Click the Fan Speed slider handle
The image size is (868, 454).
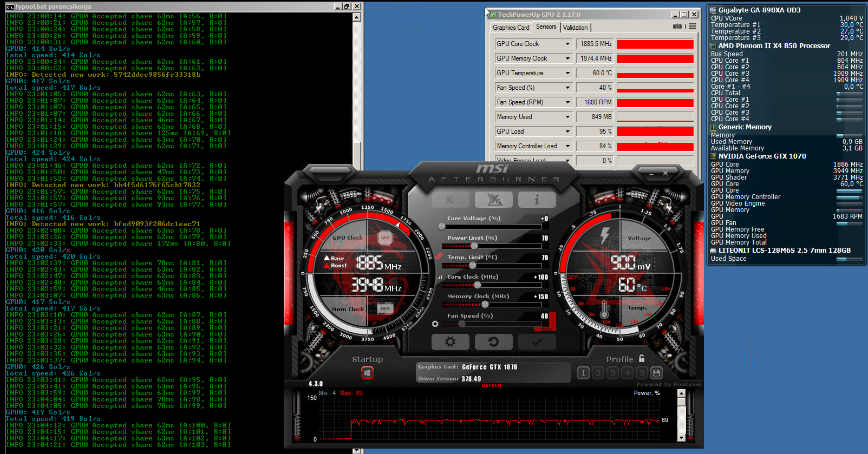462,324
